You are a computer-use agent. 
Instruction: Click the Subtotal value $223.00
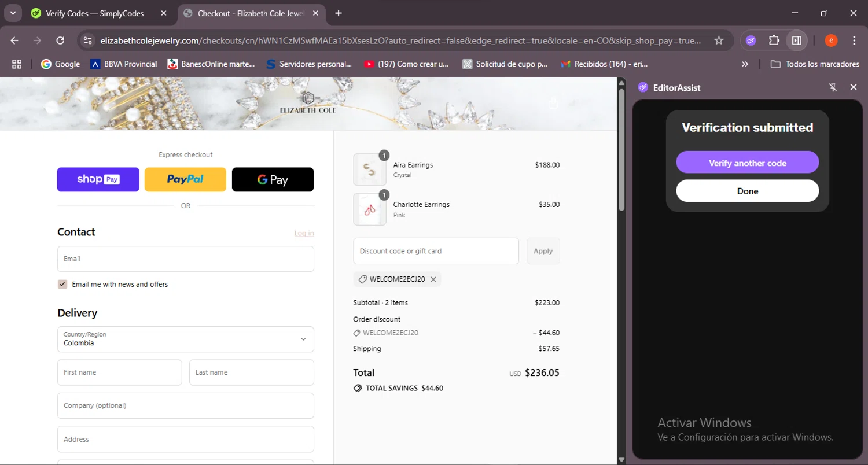[547, 302]
